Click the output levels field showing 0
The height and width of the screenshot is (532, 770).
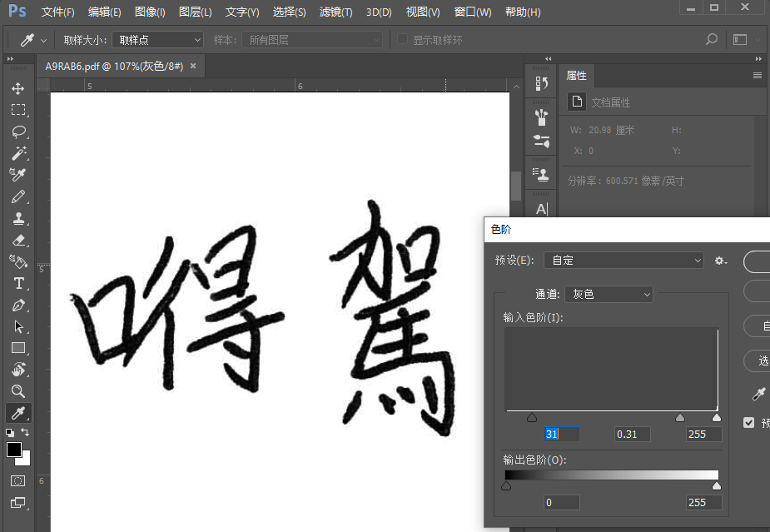pos(562,503)
